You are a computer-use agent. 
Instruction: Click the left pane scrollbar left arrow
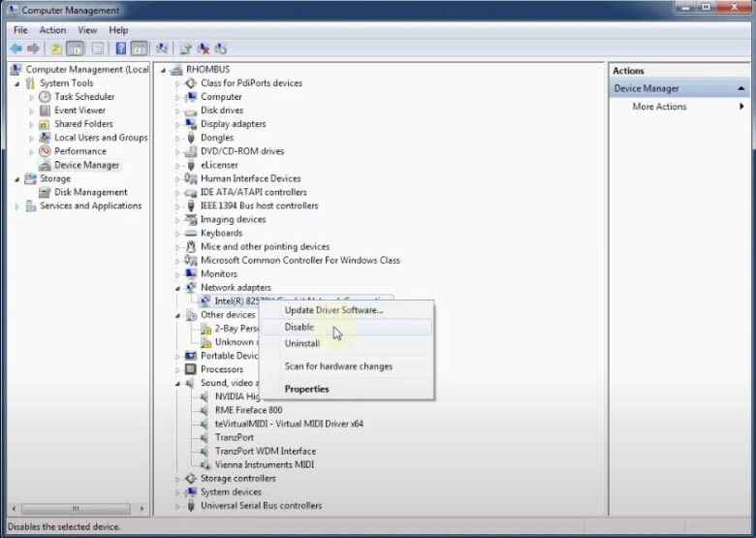coord(14,509)
